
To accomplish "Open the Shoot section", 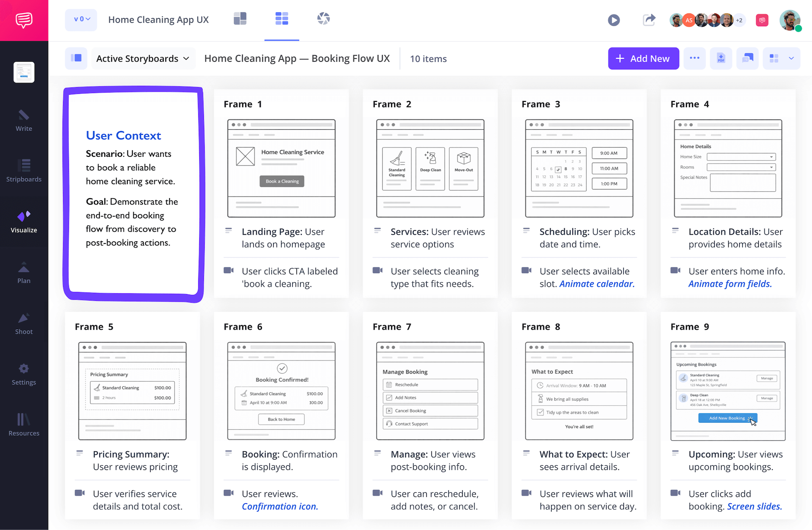I will 24,323.
